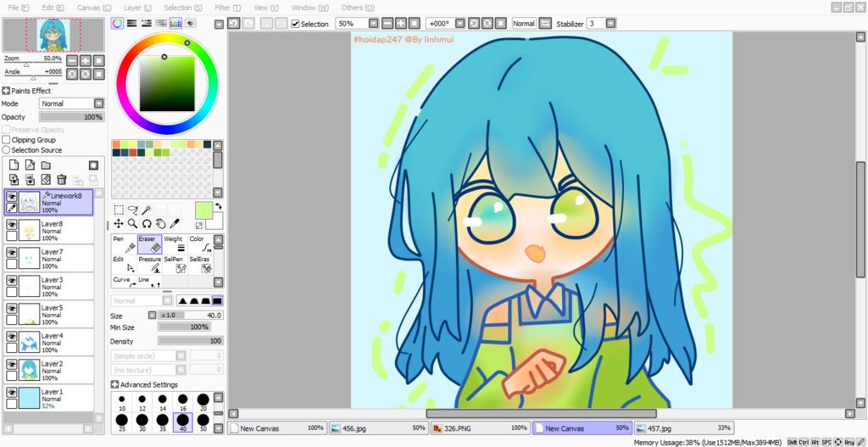Toggle visibility of Layer3
Image resolution: width=868 pixels, height=447 pixels.
[x=11, y=280]
